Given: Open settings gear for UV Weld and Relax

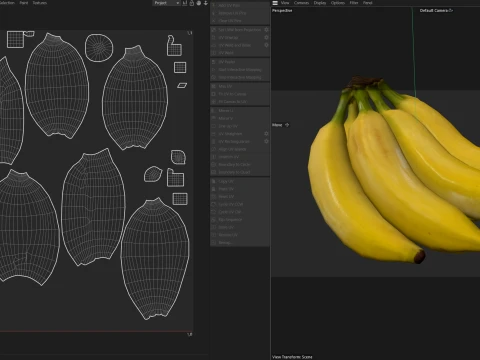Looking at the screenshot, I should click(266, 45).
